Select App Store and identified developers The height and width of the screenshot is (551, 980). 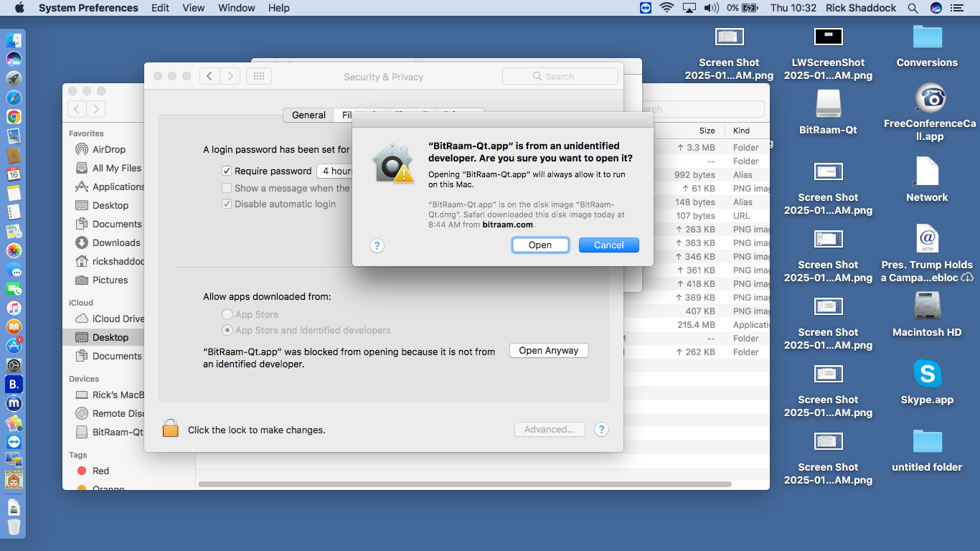[x=227, y=330]
